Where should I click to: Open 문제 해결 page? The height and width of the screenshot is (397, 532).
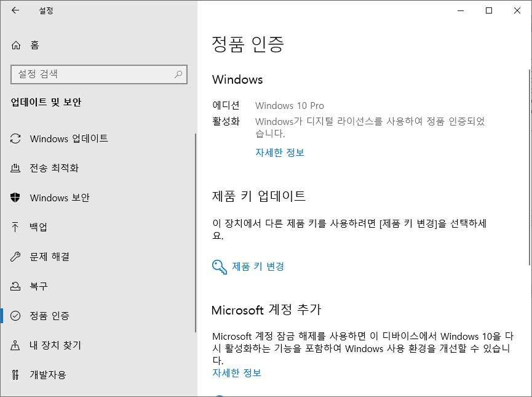click(x=98, y=257)
